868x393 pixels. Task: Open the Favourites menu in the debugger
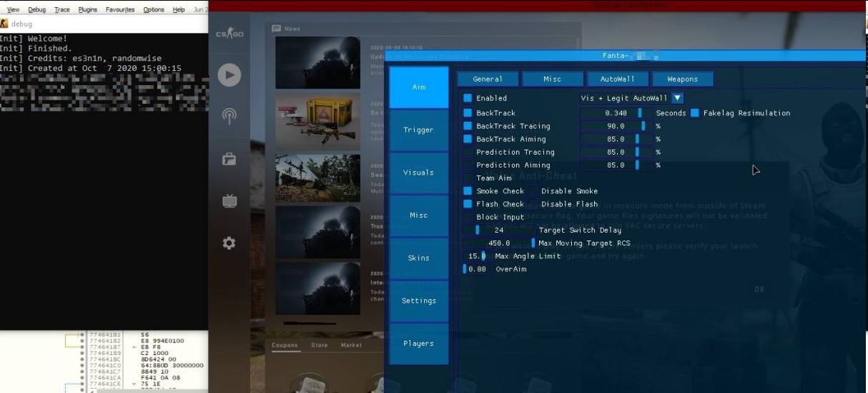point(119,10)
